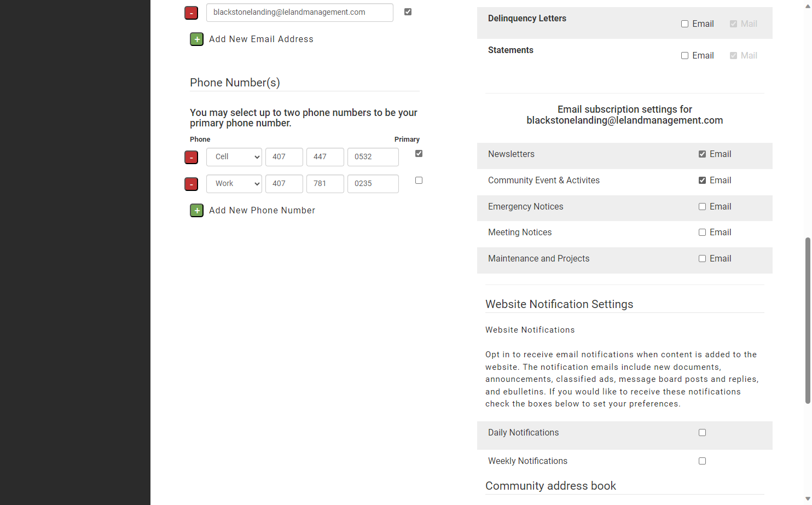Remove the Work phone number row
Viewport: 812px width, 505px height.
(x=191, y=184)
